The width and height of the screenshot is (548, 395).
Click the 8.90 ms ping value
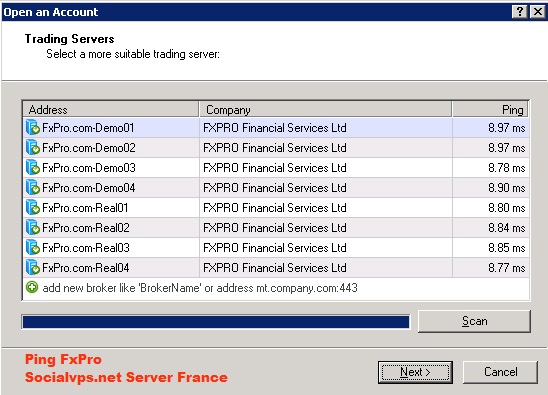[x=507, y=188]
